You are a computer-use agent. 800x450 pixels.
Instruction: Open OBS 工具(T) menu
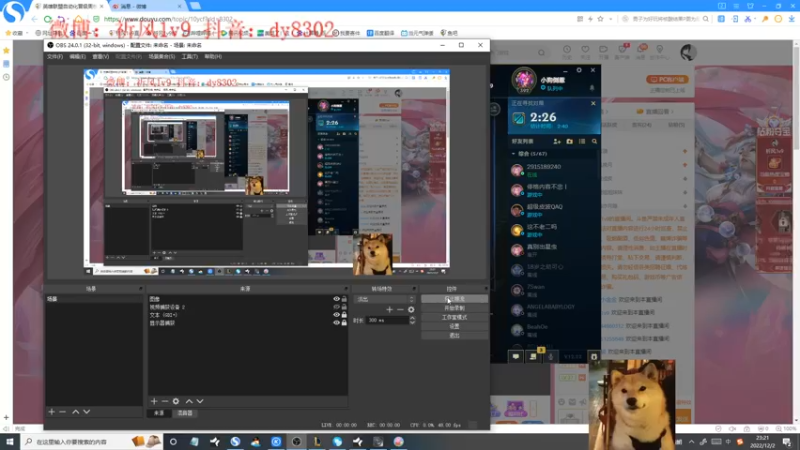point(190,57)
